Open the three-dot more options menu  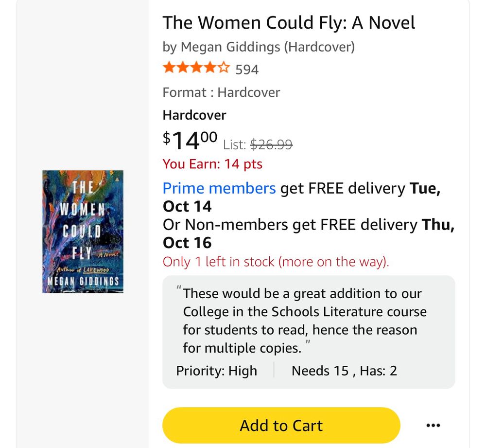point(433,425)
